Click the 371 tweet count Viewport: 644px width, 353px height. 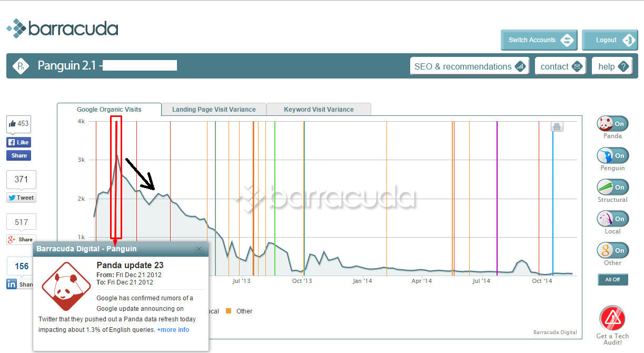click(x=21, y=180)
